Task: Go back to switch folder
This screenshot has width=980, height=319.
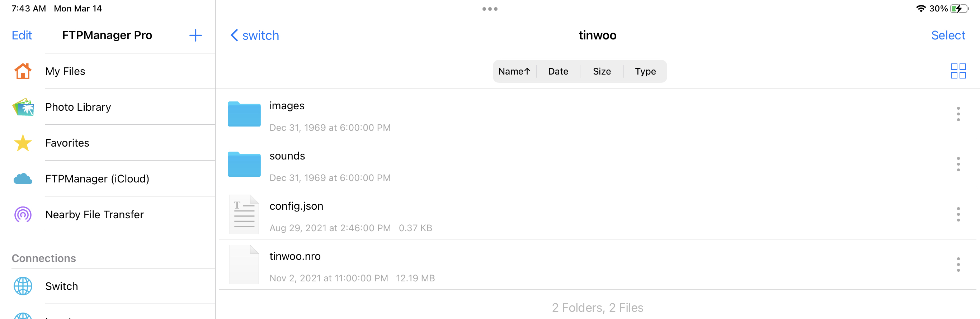Action: [255, 35]
